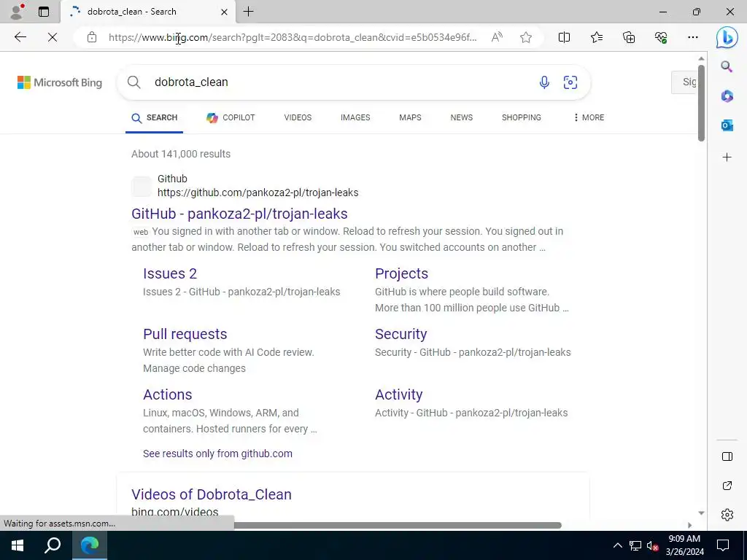The height and width of the screenshot is (560, 747).
Task: Open the Issues 2 sublink
Action: point(170,274)
